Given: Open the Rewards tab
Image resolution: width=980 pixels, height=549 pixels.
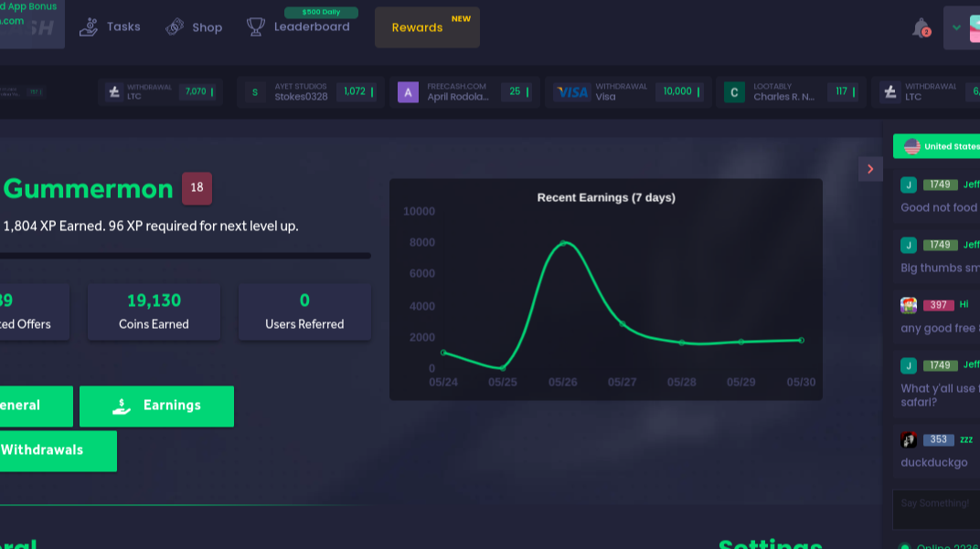Looking at the screenshot, I should [427, 27].
